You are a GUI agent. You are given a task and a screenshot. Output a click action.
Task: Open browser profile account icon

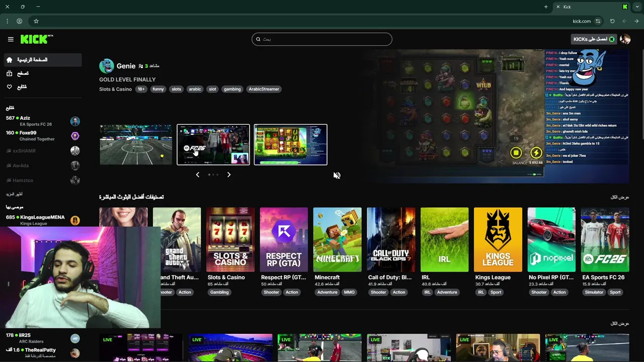pyautogui.click(x=19, y=21)
